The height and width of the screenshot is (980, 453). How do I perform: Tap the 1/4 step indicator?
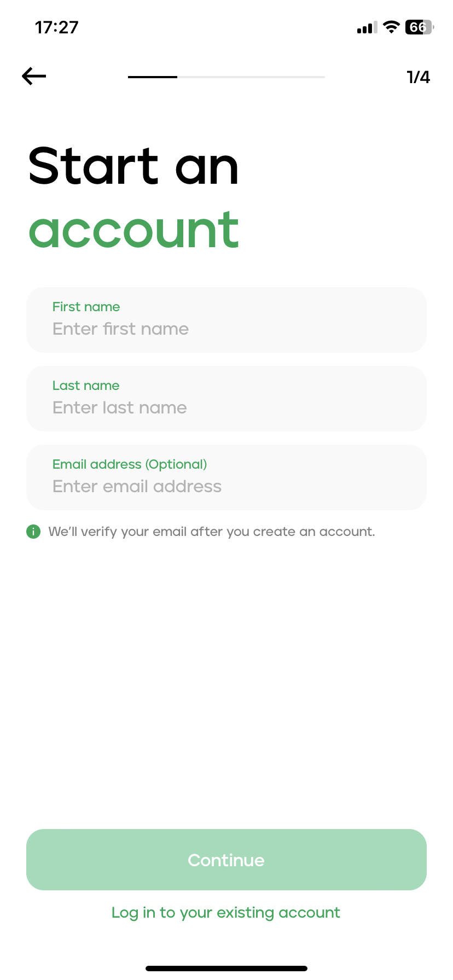click(x=419, y=77)
